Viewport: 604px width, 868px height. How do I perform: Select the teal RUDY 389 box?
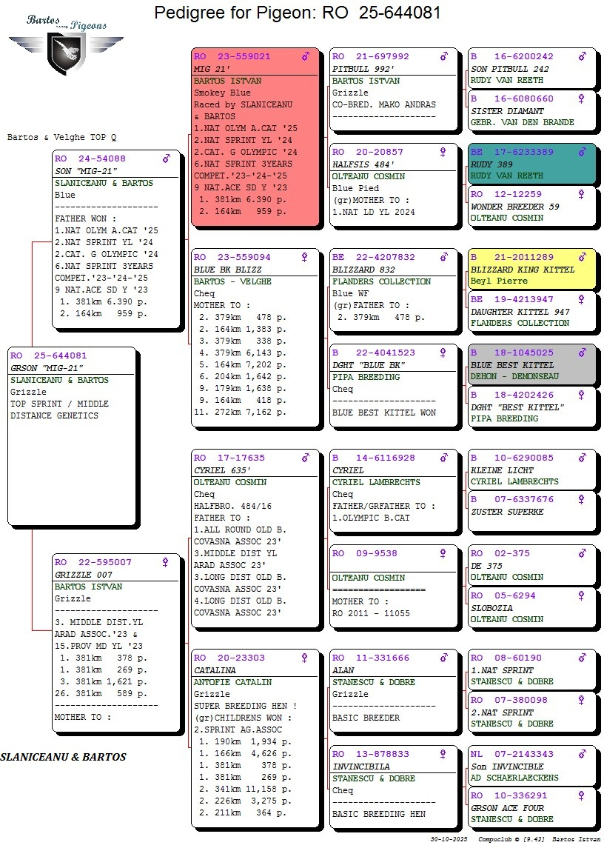531,164
